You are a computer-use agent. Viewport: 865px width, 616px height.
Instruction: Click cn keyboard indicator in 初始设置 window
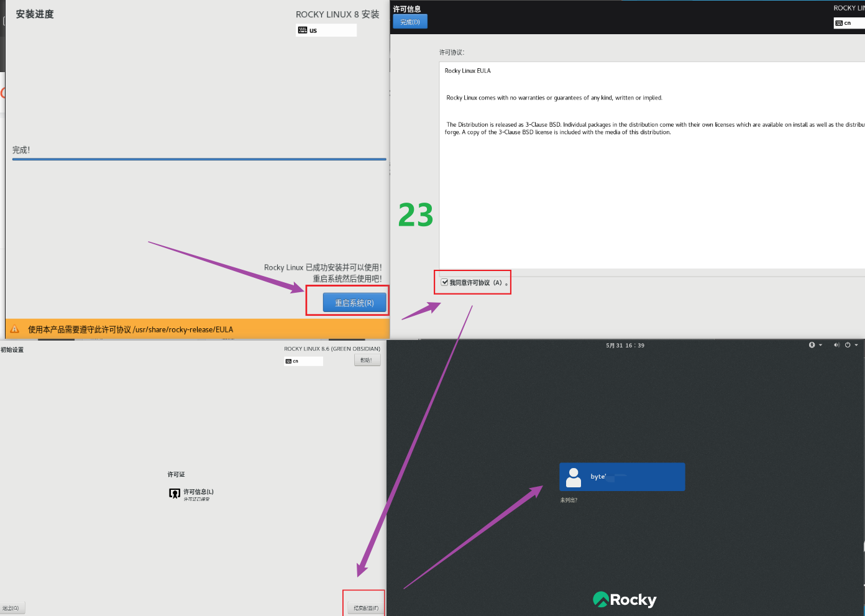[x=304, y=361]
